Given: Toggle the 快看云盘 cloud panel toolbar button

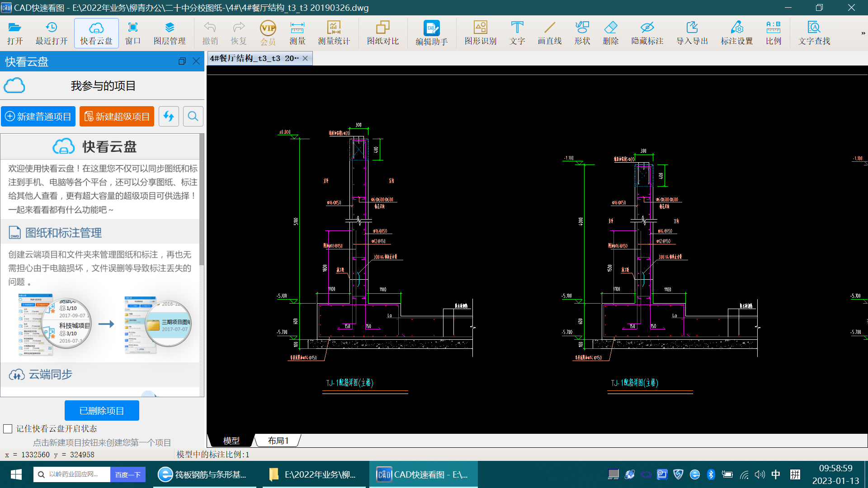Looking at the screenshot, I should [x=96, y=33].
